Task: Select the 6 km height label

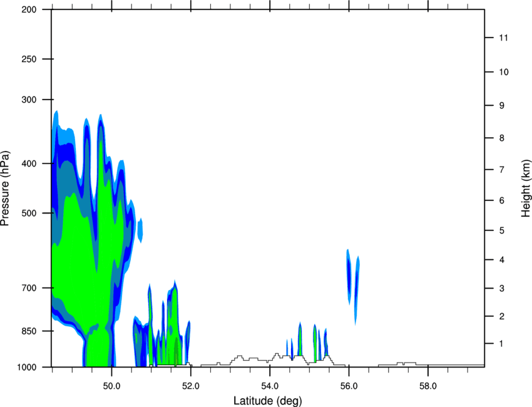Action: [x=502, y=200]
